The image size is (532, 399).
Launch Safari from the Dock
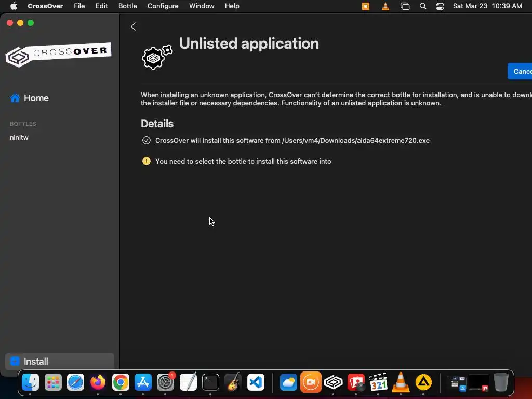tap(75, 382)
